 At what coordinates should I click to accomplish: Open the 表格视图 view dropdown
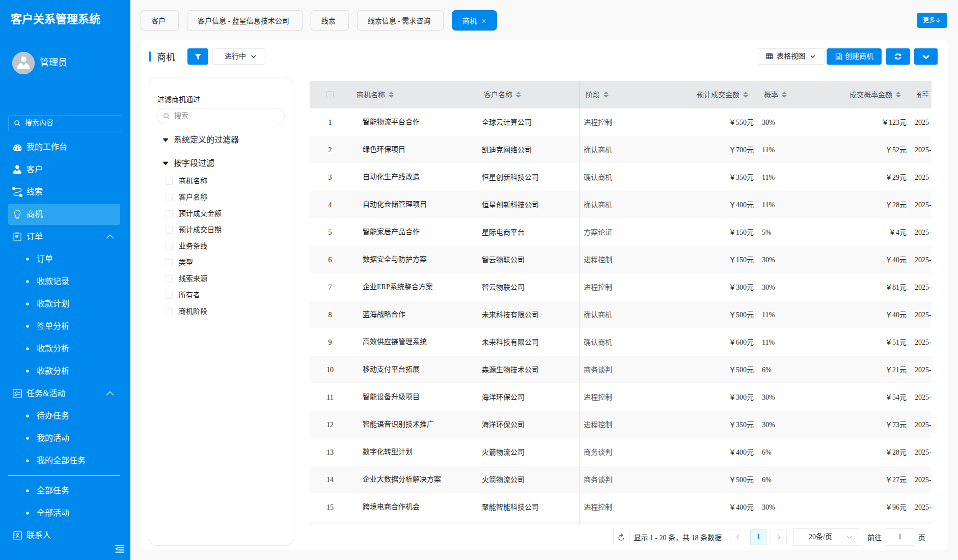(791, 57)
